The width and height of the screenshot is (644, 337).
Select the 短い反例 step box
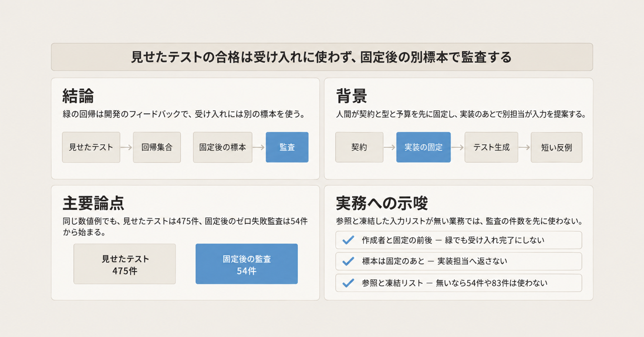pos(556,147)
